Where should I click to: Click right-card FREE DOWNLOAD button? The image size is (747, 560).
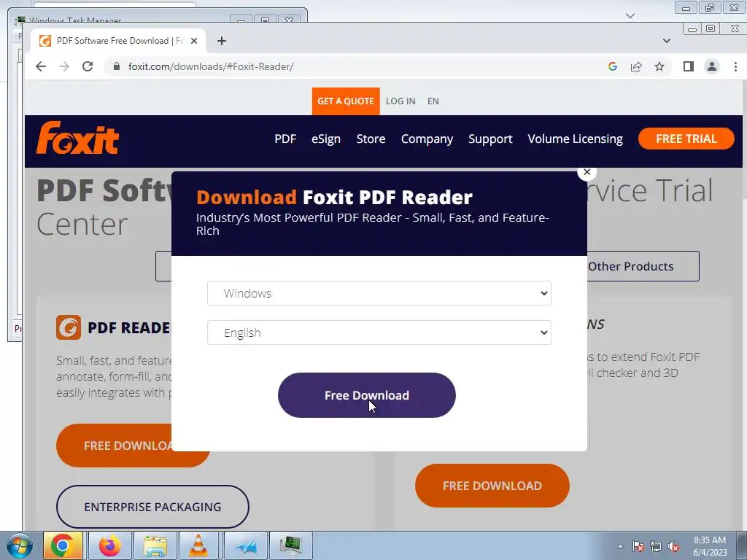[x=492, y=486]
